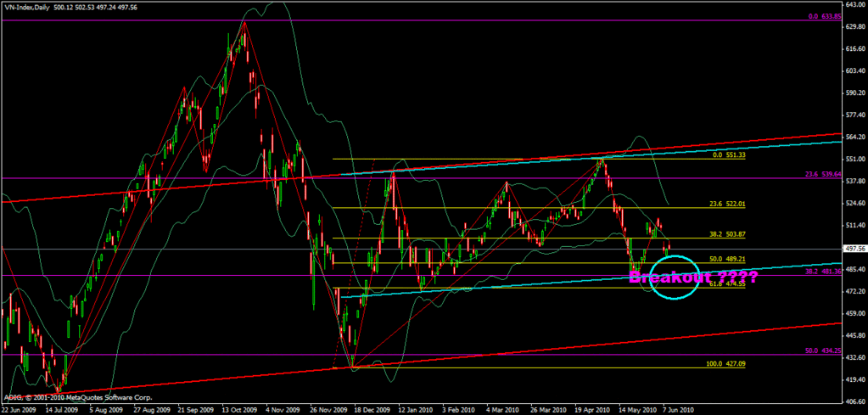Click the yellow 50.0 489.21 Fibonacci level
868x415 pixels.
coord(726,258)
